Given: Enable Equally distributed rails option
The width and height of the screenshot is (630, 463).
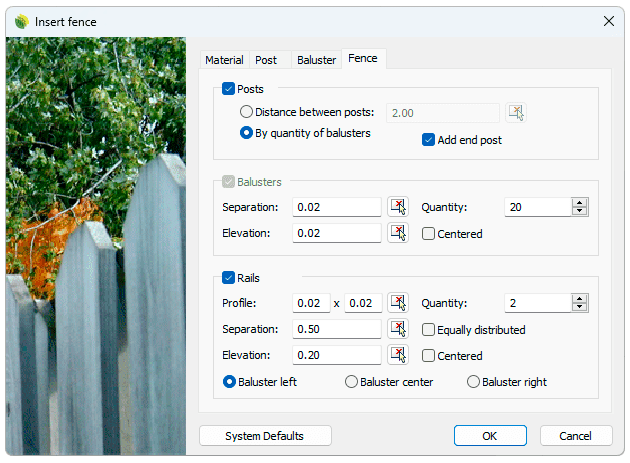Looking at the screenshot, I should (x=428, y=330).
